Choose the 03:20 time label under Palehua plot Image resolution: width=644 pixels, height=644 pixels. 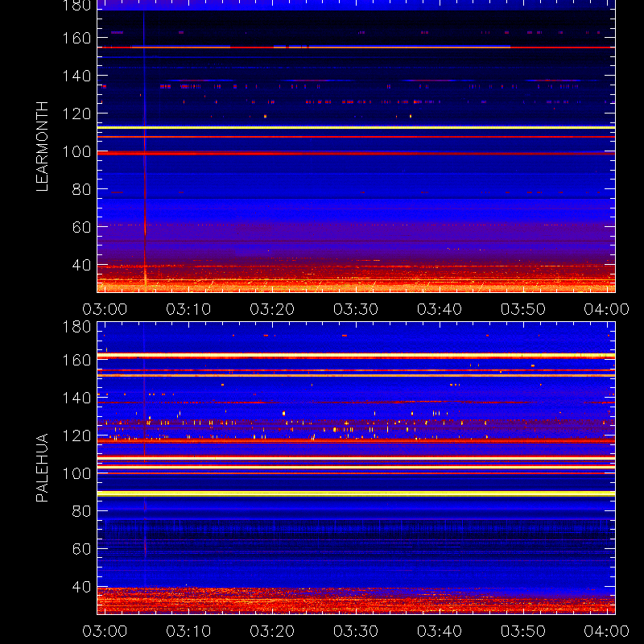[272, 631]
